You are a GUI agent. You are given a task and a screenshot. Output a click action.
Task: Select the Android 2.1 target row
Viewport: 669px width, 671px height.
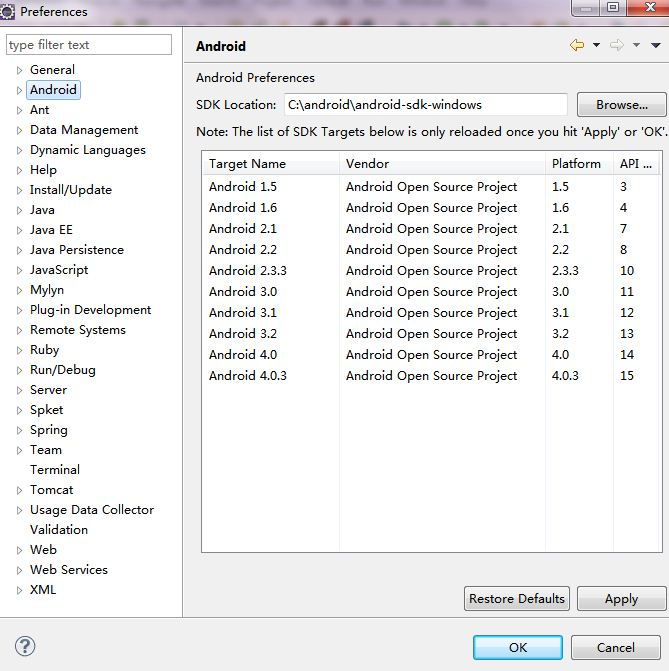pyautogui.click(x=432, y=229)
